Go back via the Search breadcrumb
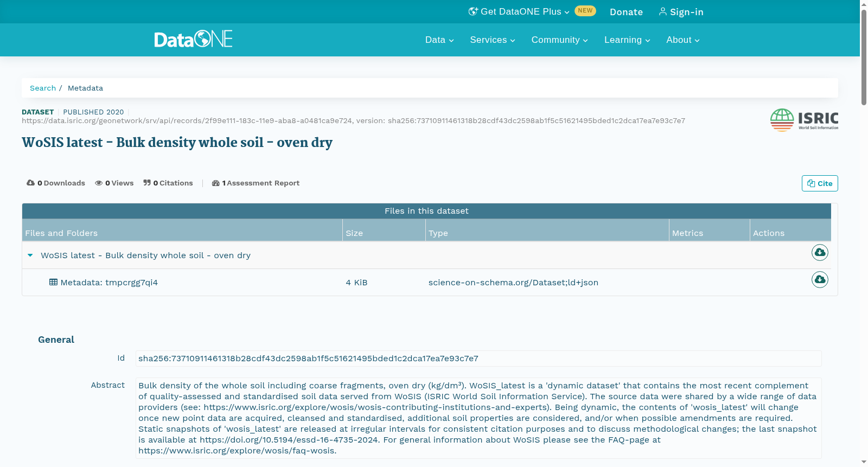 [x=43, y=88]
